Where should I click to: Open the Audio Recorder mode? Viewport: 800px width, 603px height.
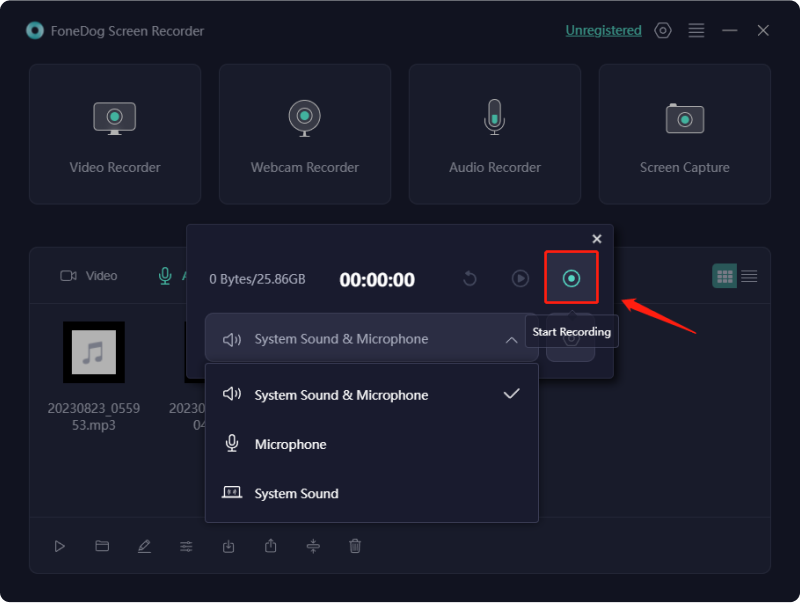click(495, 134)
